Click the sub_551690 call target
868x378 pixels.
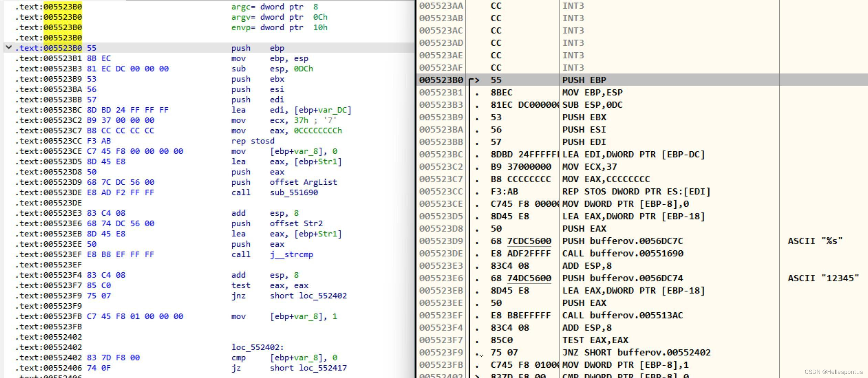click(x=293, y=192)
